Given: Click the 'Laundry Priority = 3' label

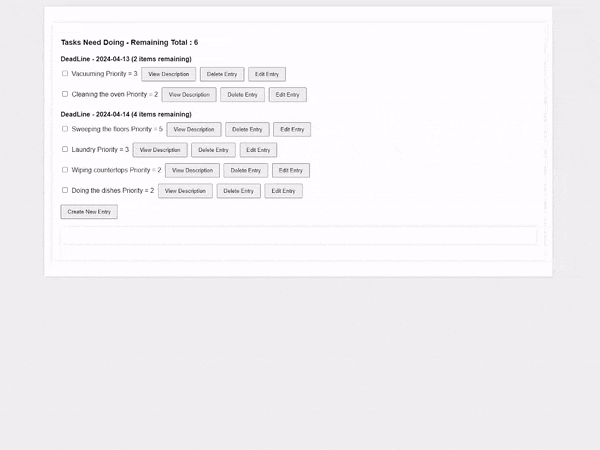Looking at the screenshot, I should (x=100, y=150).
